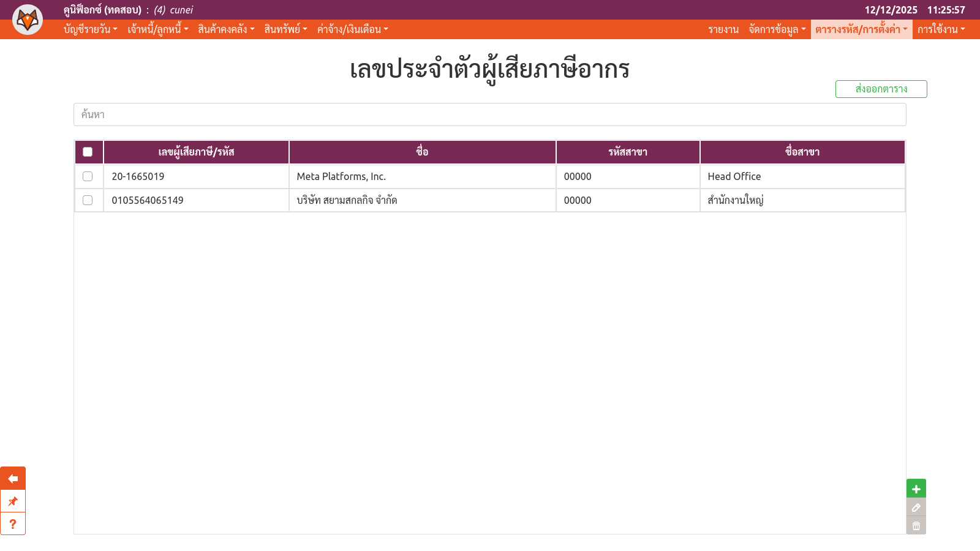The height and width of the screenshot is (551, 980).
Task: Open the ตารางรหัส/การตั้งค่า menu
Action: coord(861,29)
